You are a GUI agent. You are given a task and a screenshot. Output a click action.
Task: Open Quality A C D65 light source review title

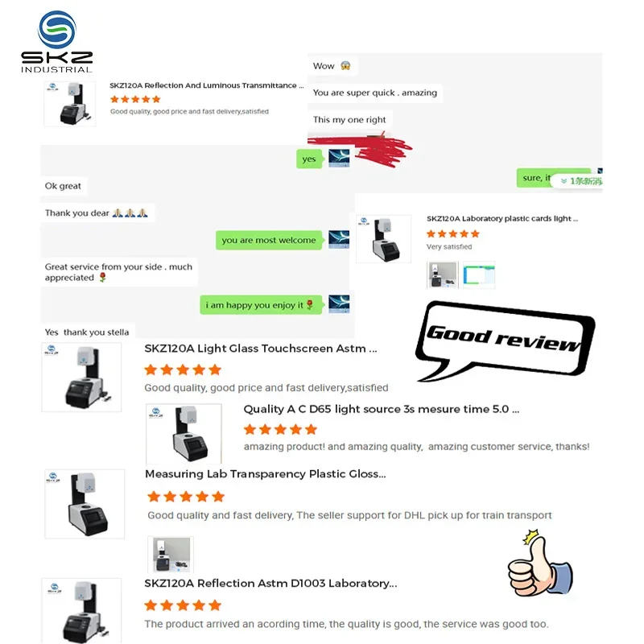pos(381,410)
